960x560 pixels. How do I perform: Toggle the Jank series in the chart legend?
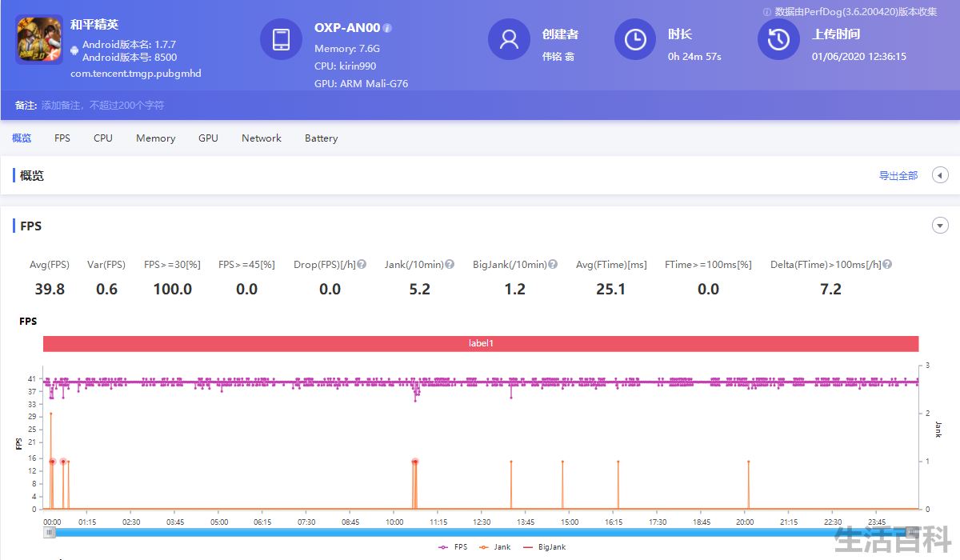click(x=494, y=547)
